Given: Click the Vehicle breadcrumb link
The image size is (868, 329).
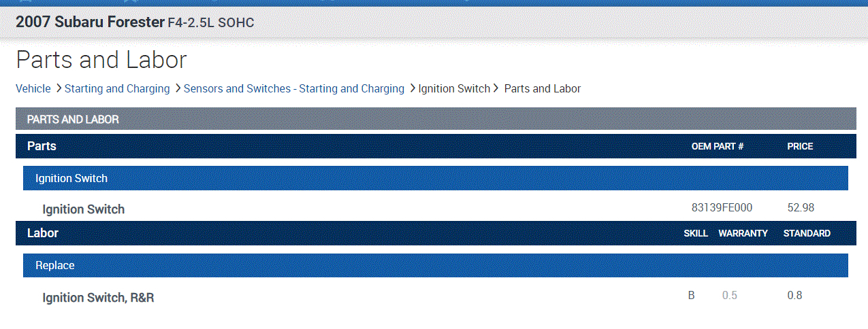Looking at the screenshot, I should click(33, 88).
